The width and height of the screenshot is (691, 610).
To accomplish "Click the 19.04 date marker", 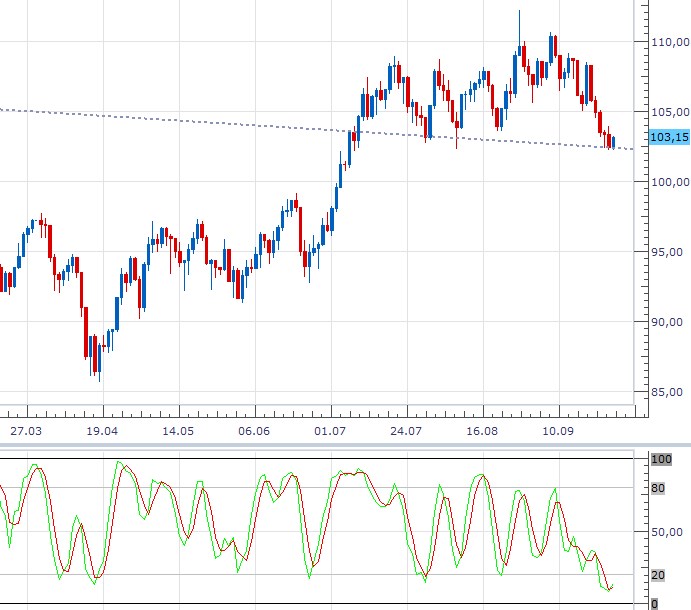I will click(x=102, y=430).
